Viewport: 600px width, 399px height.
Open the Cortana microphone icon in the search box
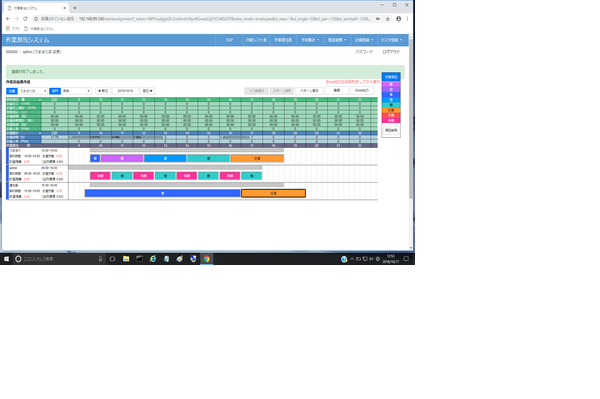tap(100, 259)
